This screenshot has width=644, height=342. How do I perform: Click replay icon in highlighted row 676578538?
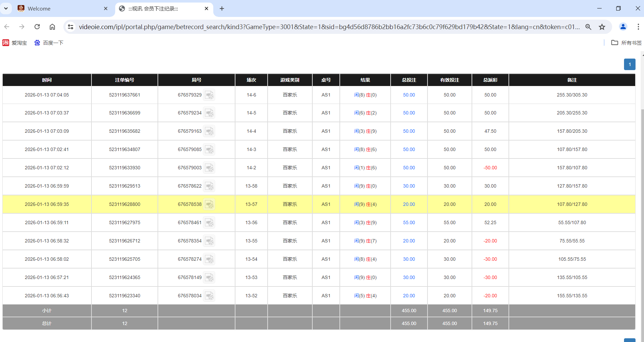coord(209,205)
